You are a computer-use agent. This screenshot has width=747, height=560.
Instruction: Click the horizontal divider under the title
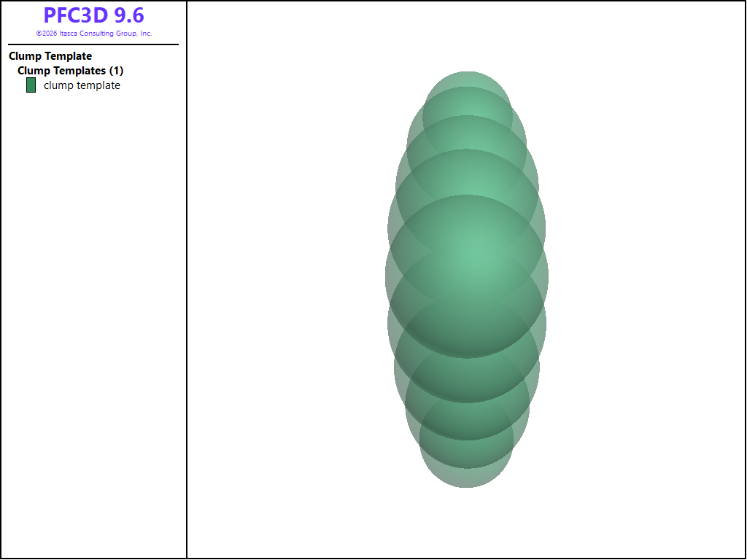point(93,44)
